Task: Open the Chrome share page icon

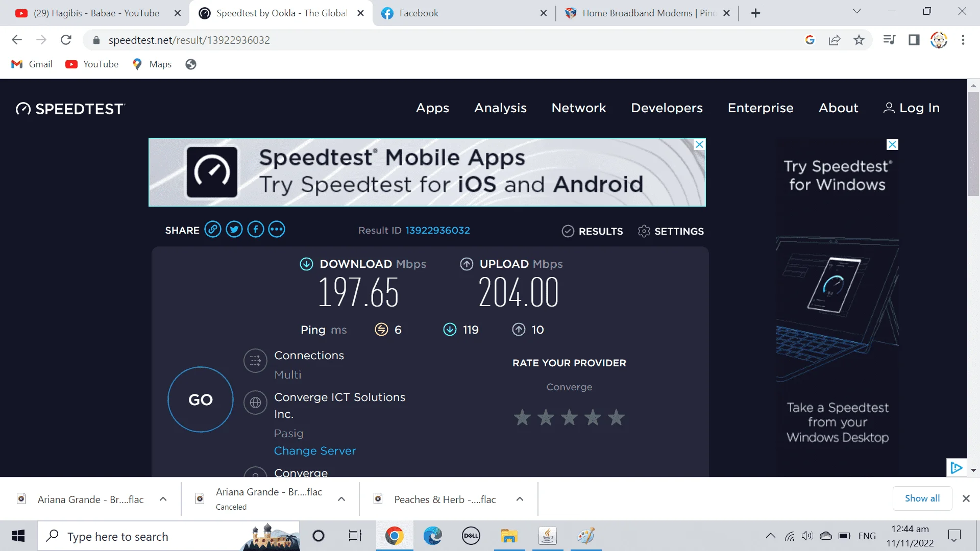Action: pyautogui.click(x=835, y=40)
